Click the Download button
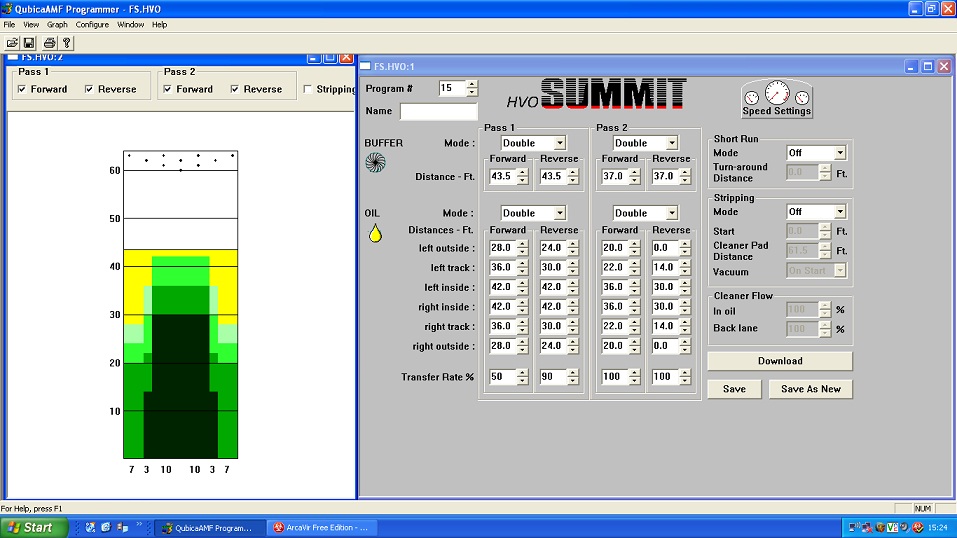Image resolution: width=957 pixels, height=538 pixels. (779, 361)
